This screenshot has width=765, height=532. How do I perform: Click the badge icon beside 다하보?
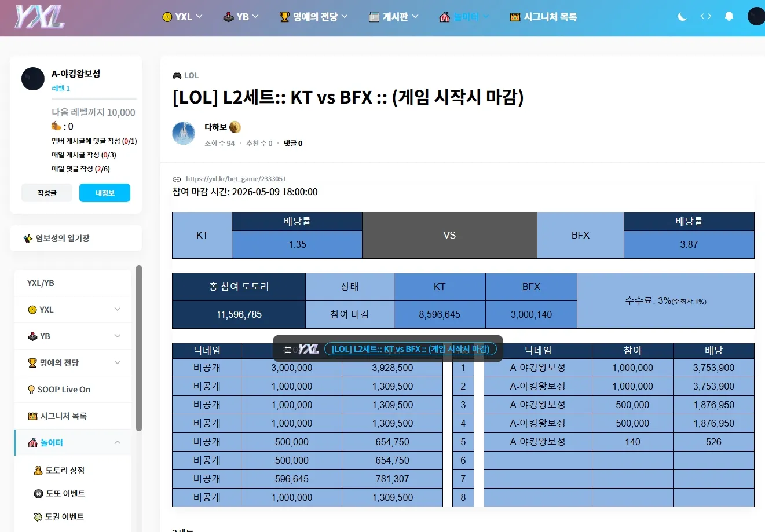point(235,127)
